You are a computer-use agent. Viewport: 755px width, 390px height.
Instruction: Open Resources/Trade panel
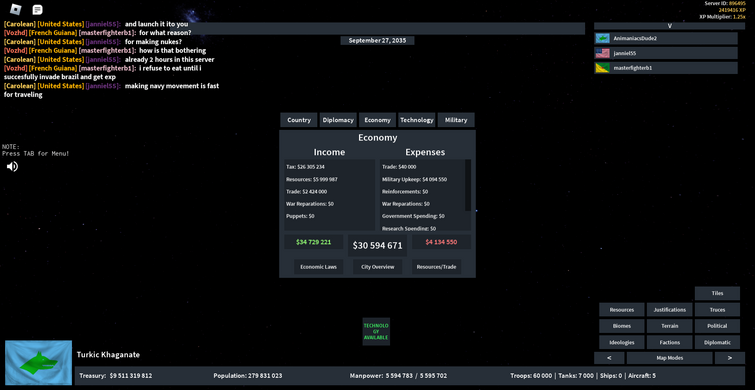[436, 267]
